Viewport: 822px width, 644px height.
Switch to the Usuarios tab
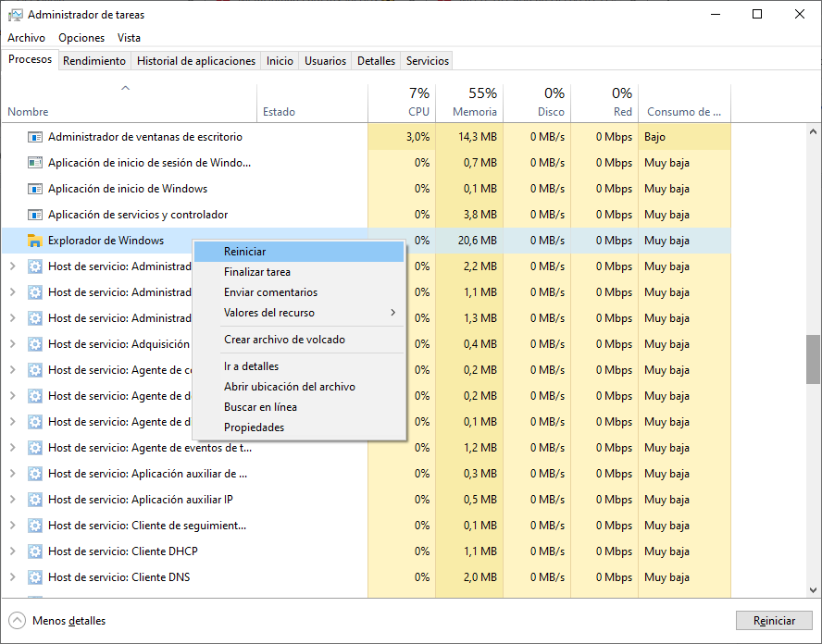(x=325, y=61)
